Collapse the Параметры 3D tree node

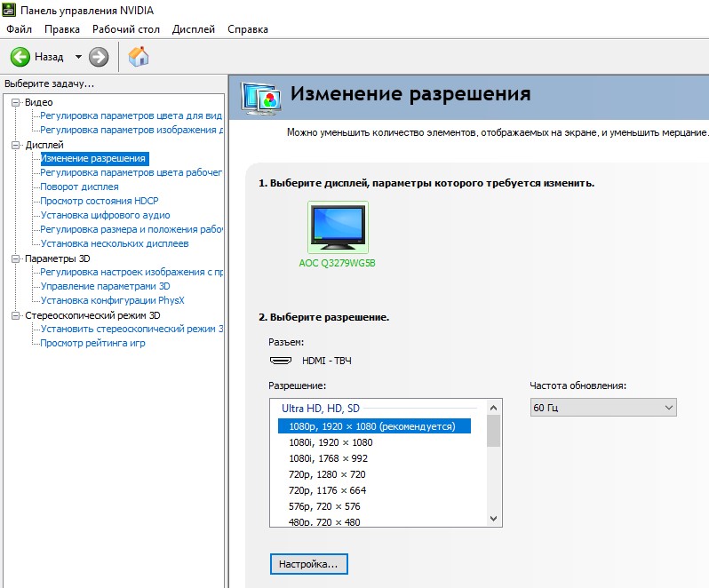point(15,259)
